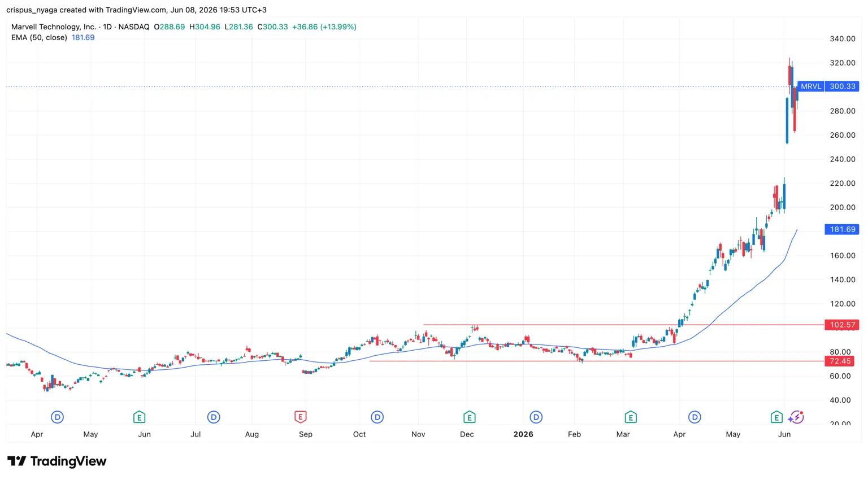Click the earnings E marker beside the lightning icon

tap(776, 417)
